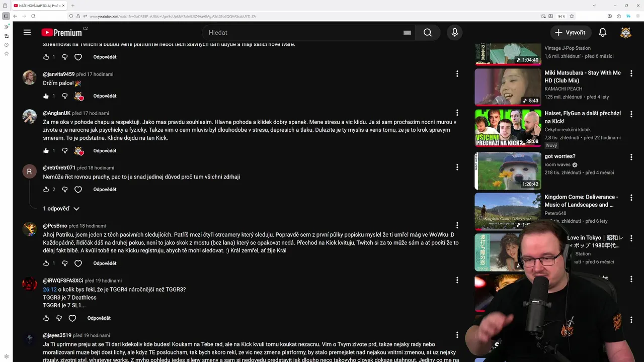644x362 pixels.
Task: Open more options for @iRWQFSFASXCi comment
Action: point(457,280)
